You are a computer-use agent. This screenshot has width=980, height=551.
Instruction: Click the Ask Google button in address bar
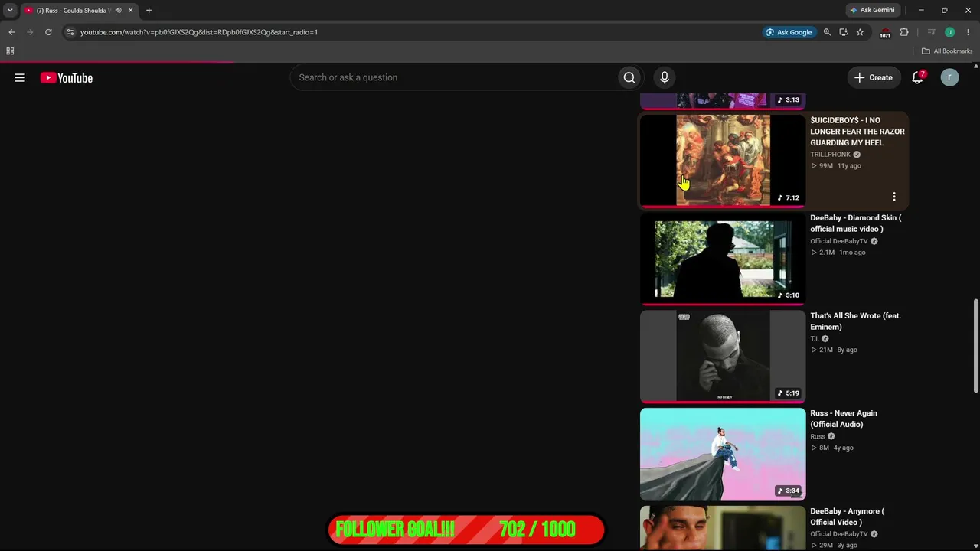click(x=789, y=32)
